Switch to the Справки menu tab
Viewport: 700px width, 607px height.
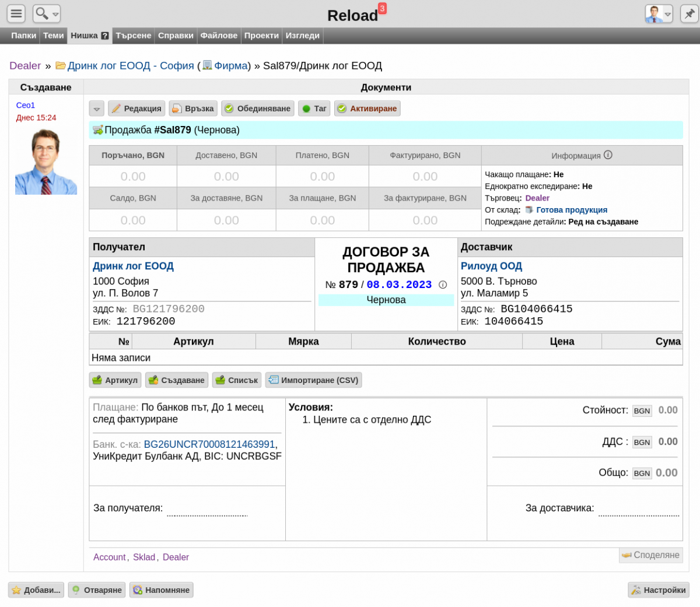coord(176,36)
